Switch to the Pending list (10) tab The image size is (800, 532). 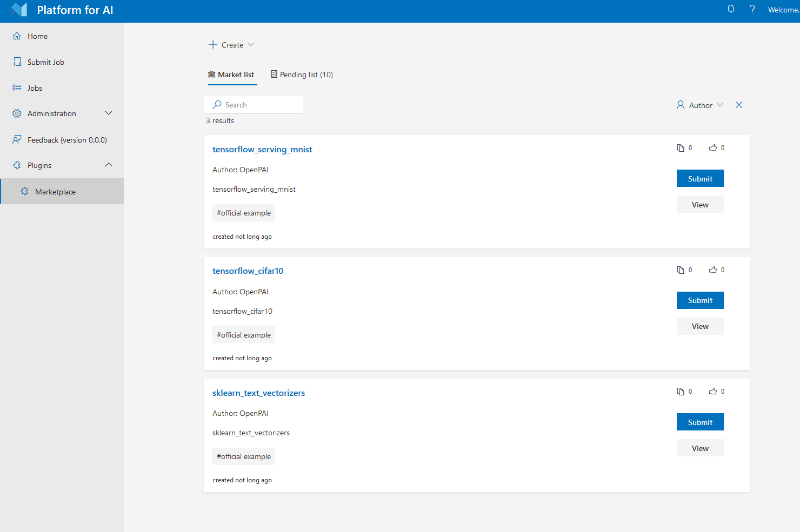tap(302, 75)
